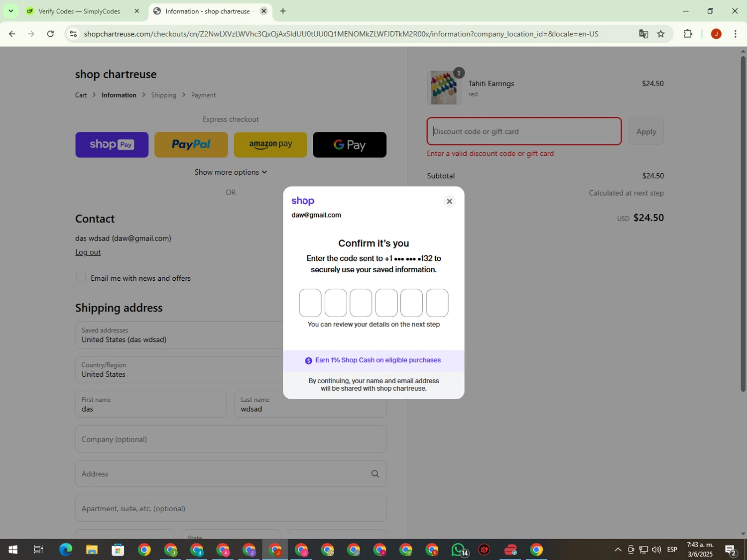Expand Show more options
Screen dimensions: 747x560
point(231,172)
